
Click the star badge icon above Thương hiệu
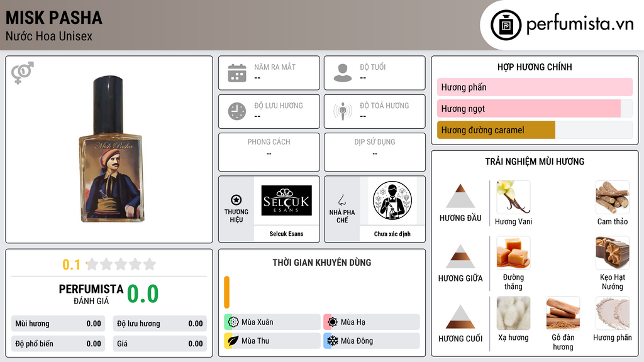pyautogui.click(x=236, y=200)
